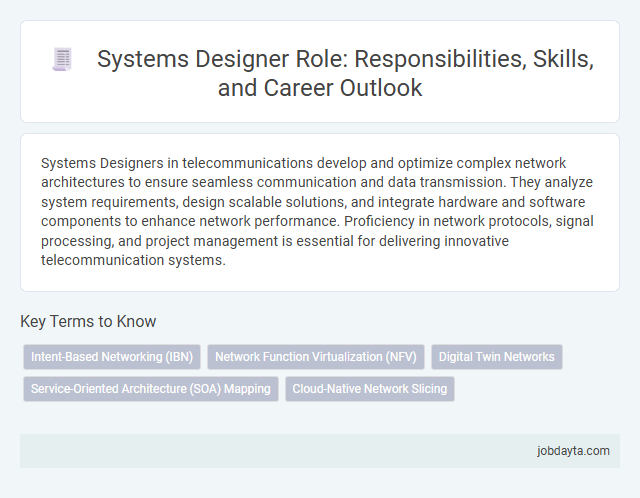Open the Digital Twin Networks tag

tap(497, 357)
